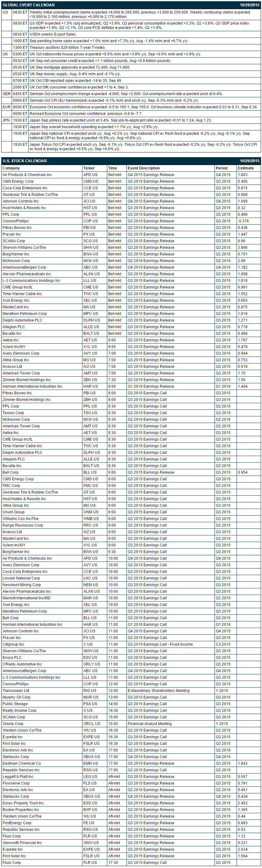Click the 'GLOBAL EVENT CALENDAR' header title
262x868 pixels.
click(x=29, y=5)
